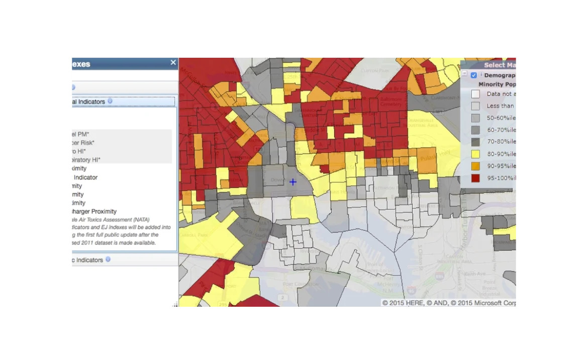Click the HERE Microsoft copyright text on map
This screenshot has width=588, height=364.
[x=449, y=303]
